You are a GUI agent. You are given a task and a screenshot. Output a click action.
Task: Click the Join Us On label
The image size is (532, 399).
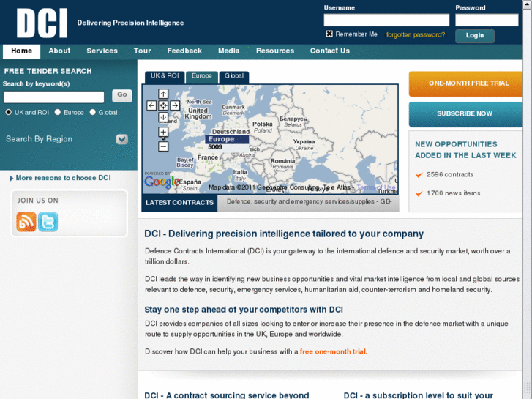tap(37, 201)
